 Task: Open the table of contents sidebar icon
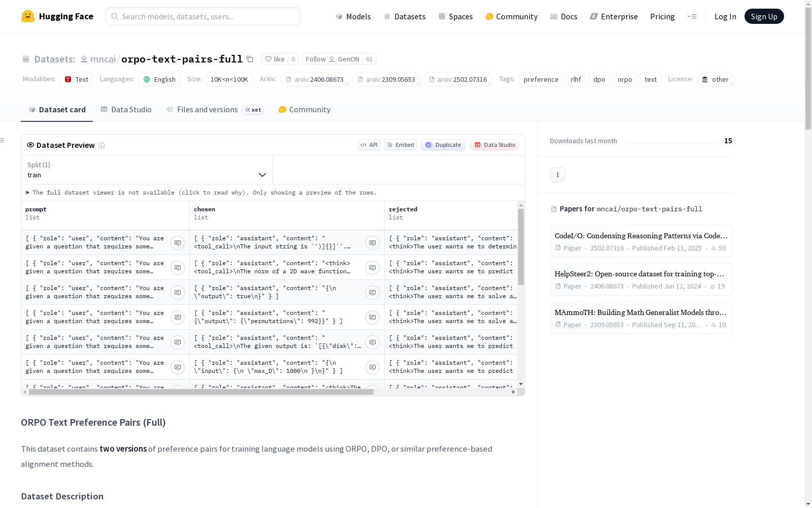point(3,140)
